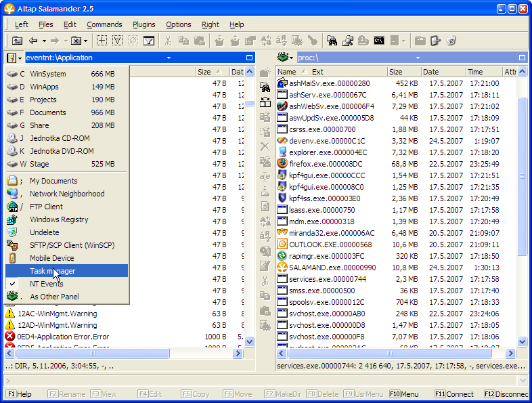Click the Rename icon in middle toolbar

pos(265,176)
